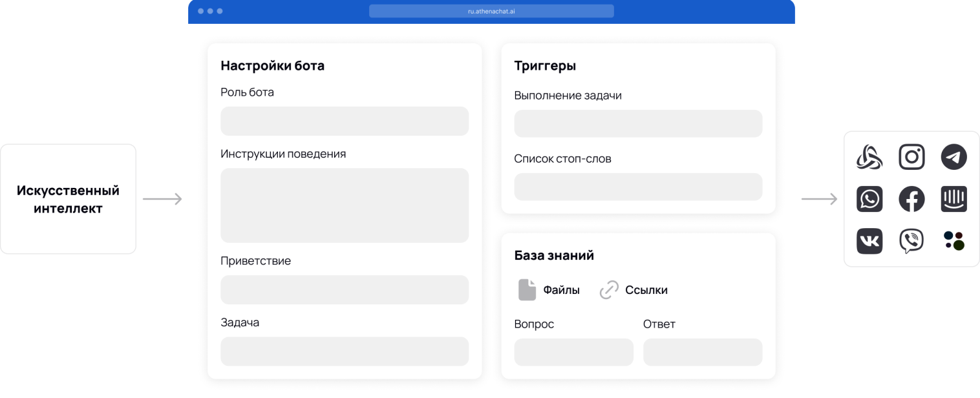980x398 pixels.
Task: Select the Telegram channel icon
Action: (x=953, y=157)
